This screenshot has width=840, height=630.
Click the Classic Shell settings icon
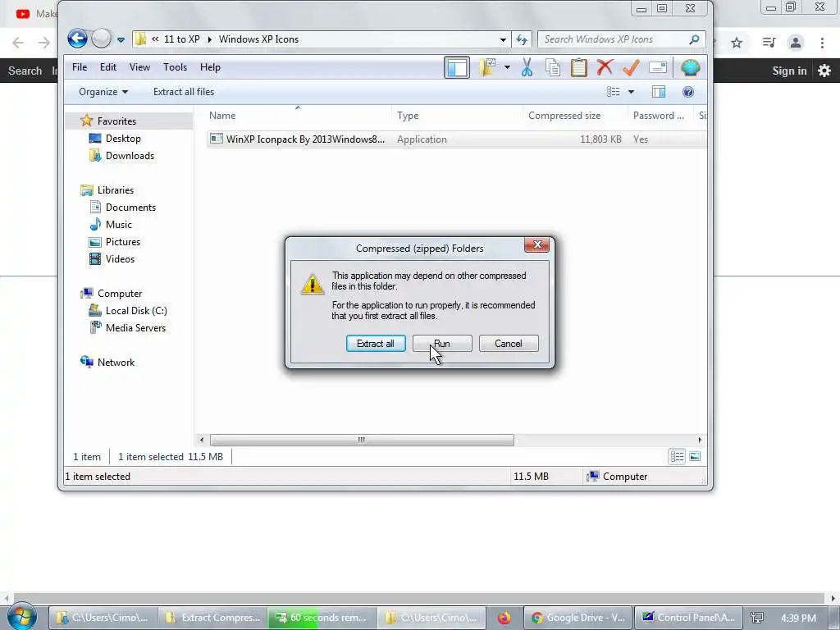click(691, 67)
